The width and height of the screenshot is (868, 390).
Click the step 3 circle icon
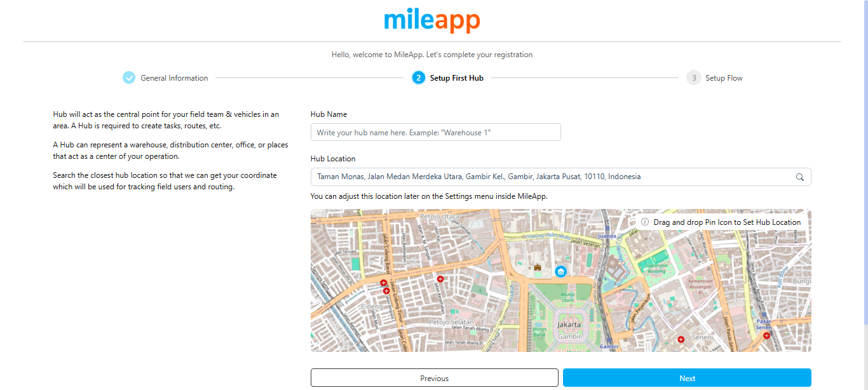point(693,78)
